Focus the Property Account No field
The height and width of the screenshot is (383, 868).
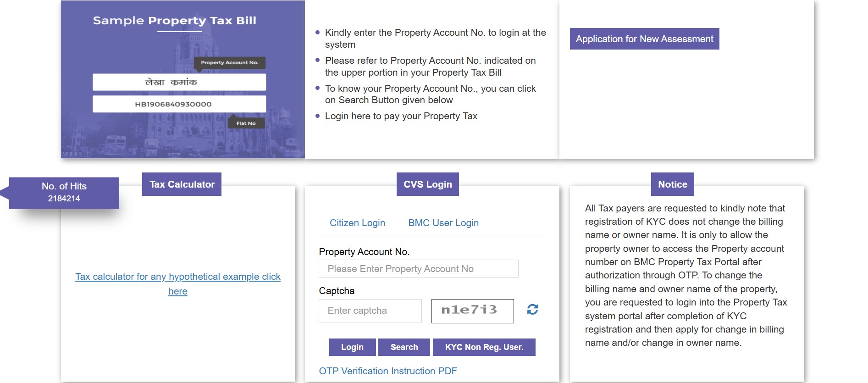coord(418,269)
